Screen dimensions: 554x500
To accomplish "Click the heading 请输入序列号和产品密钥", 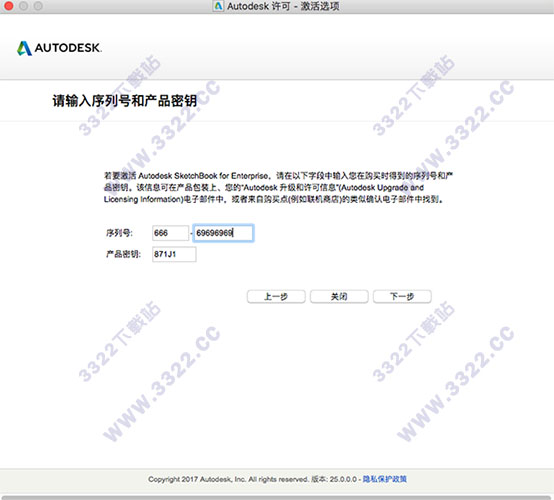I will [125, 101].
